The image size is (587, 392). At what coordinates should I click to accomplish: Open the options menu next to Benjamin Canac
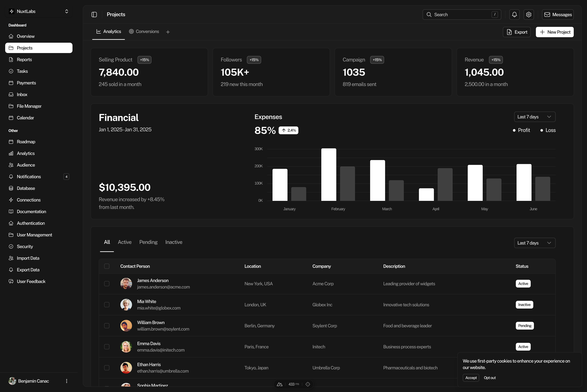66,381
